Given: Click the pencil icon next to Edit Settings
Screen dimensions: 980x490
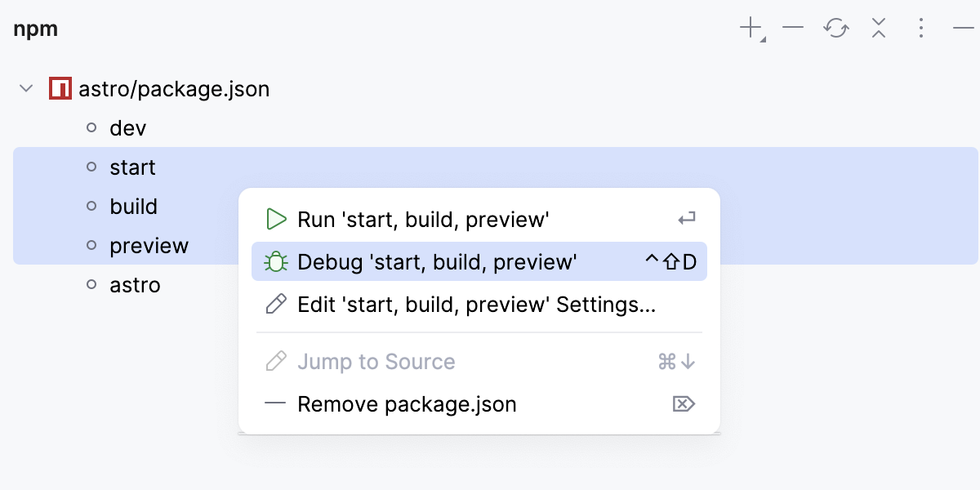Looking at the screenshot, I should (x=277, y=304).
